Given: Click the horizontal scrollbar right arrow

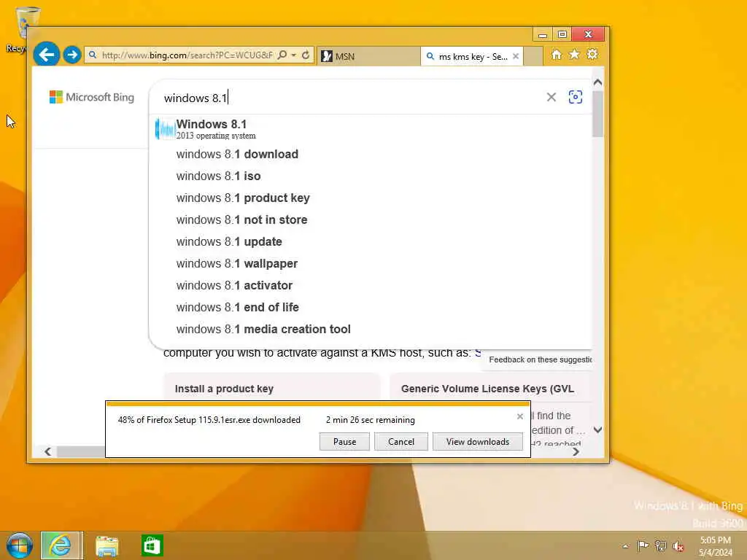Looking at the screenshot, I should click(576, 451).
